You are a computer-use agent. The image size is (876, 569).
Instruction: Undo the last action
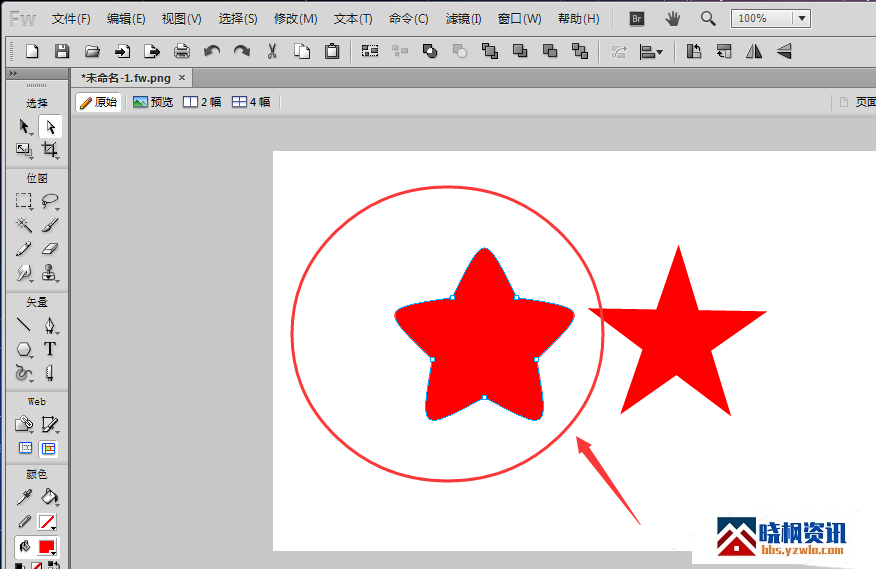(x=212, y=52)
